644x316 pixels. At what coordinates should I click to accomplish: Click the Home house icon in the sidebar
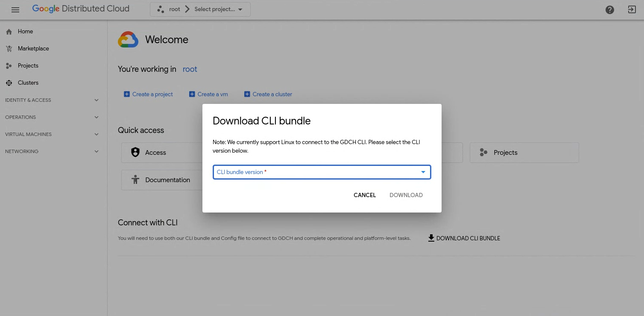[9, 32]
